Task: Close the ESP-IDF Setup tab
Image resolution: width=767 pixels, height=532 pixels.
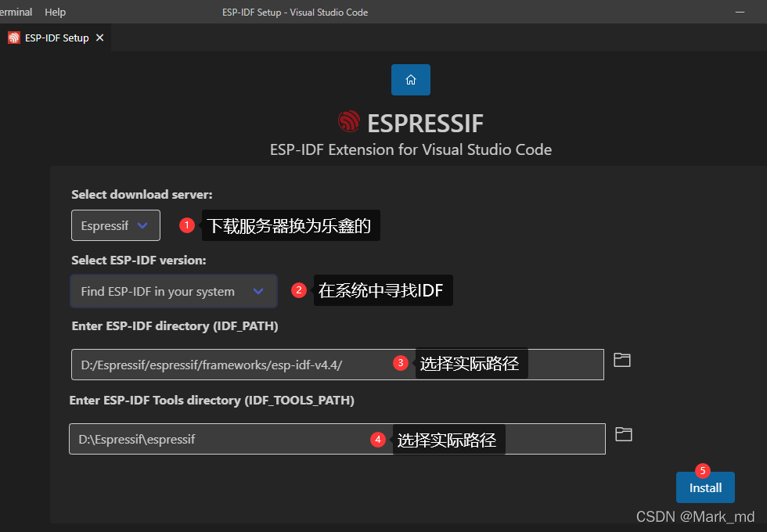Action: [x=100, y=38]
